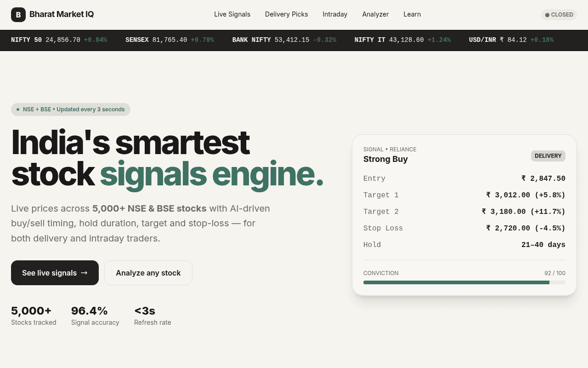The image size is (588, 368).
Task: Click the status dot in CLOSED badge
Action: point(547,15)
